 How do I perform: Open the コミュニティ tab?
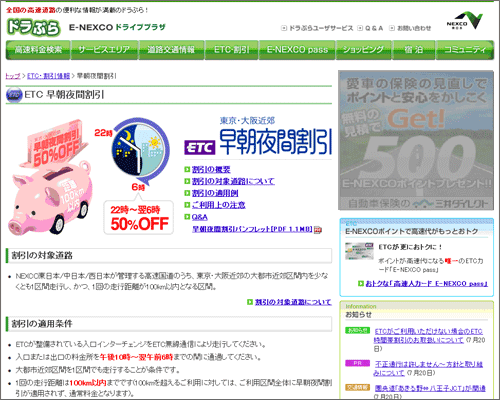pos(465,50)
